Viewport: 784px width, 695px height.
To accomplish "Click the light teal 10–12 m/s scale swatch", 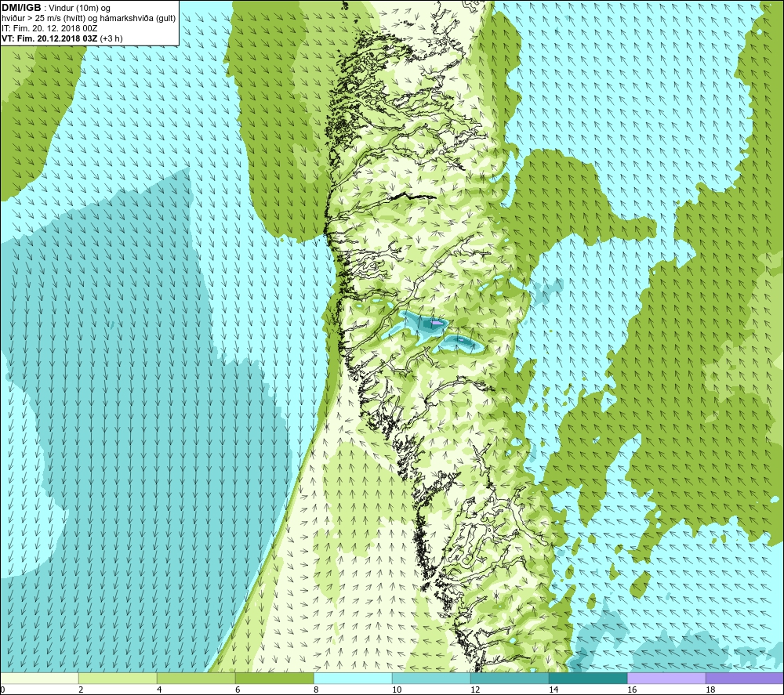I will (x=431, y=678).
